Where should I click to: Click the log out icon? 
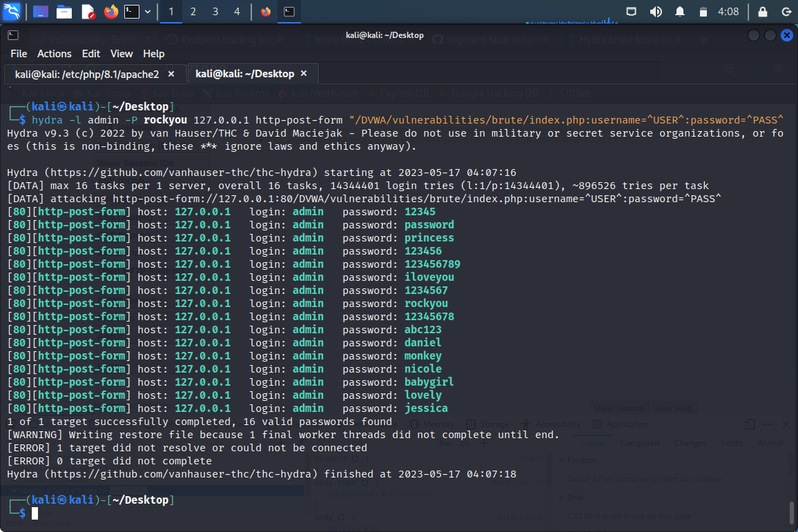pyautogui.click(x=786, y=11)
